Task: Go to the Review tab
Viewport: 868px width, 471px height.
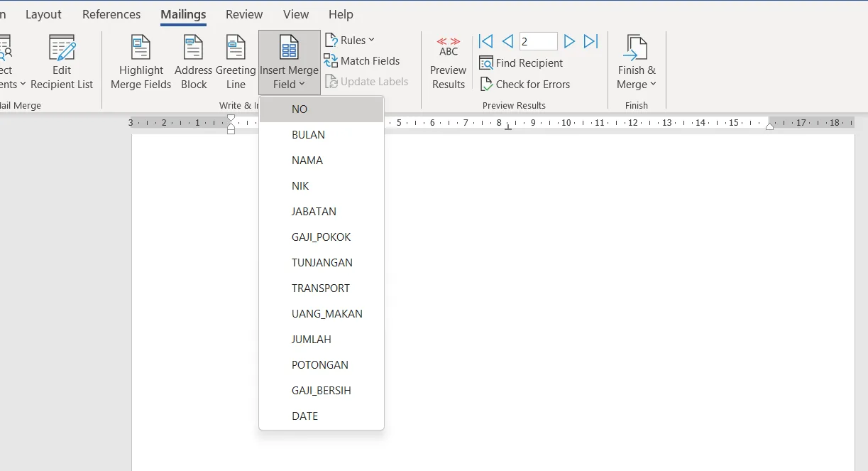Action: click(x=244, y=14)
